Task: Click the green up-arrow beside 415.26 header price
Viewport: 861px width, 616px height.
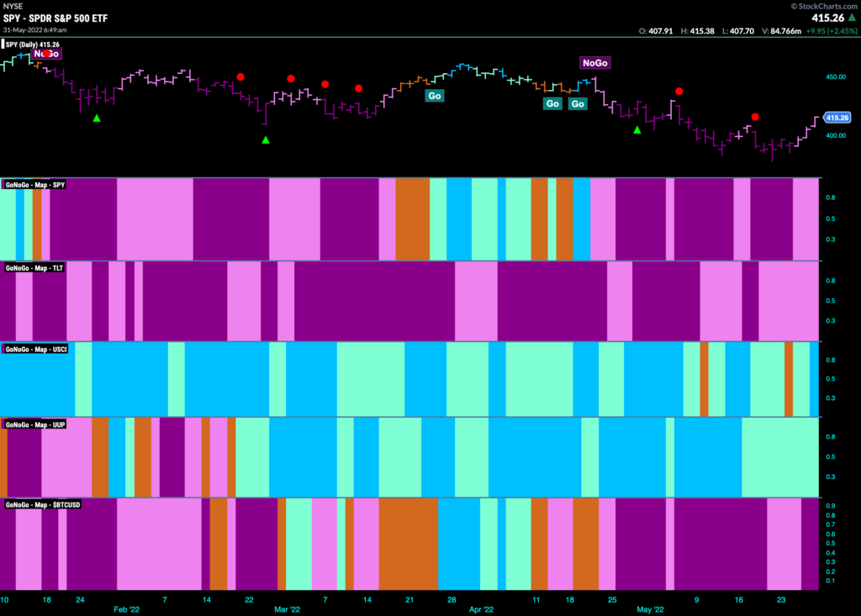Action: point(853,18)
